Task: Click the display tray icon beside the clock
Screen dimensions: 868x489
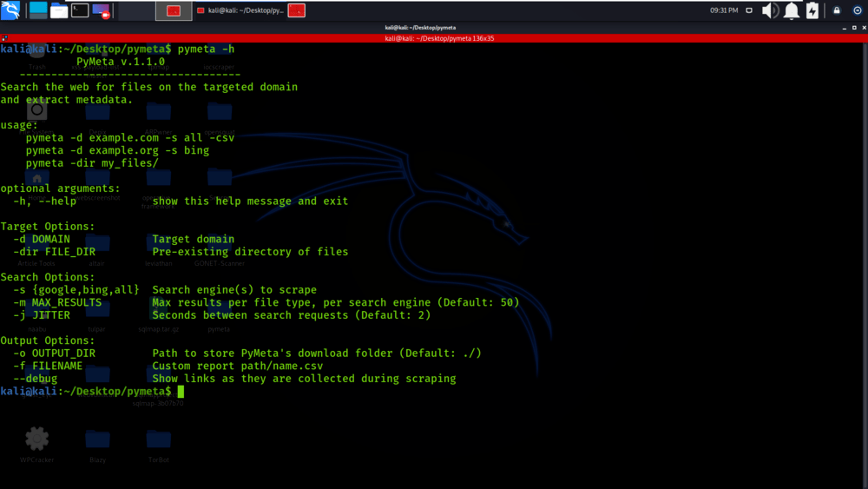Action: (x=749, y=10)
